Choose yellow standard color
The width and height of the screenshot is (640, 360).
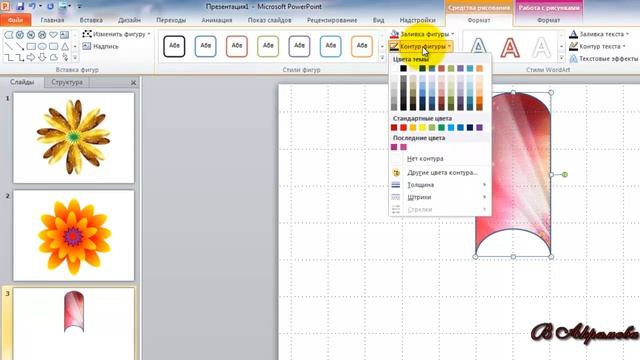point(422,128)
